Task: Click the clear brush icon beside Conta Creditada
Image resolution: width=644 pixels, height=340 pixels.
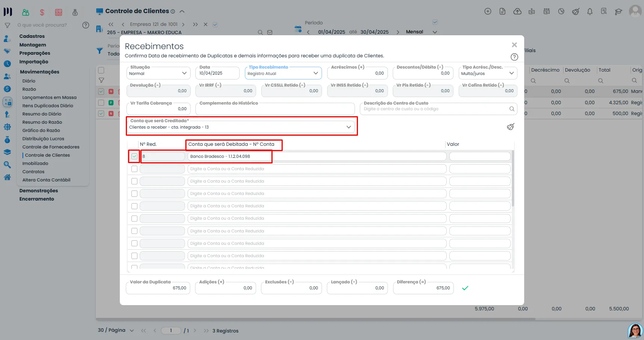Action: pyautogui.click(x=511, y=127)
